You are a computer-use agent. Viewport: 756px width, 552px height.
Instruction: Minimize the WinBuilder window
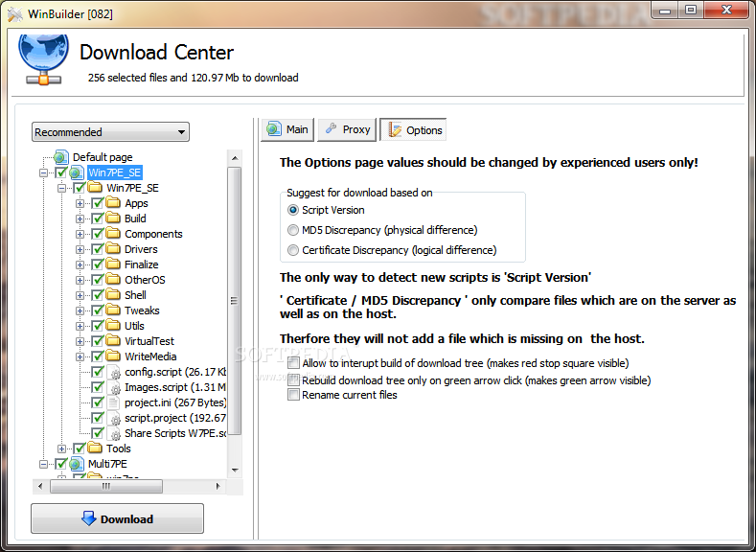tap(665, 10)
